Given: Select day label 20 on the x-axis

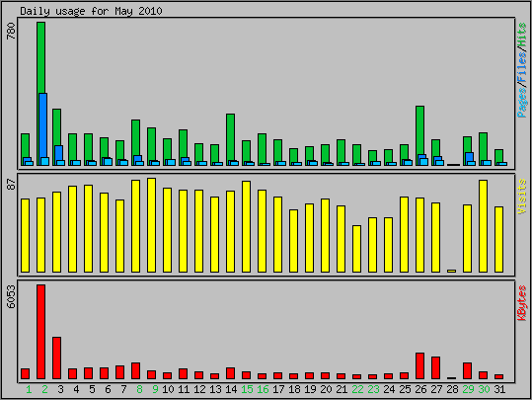Looking at the screenshot, I should 326,389.
